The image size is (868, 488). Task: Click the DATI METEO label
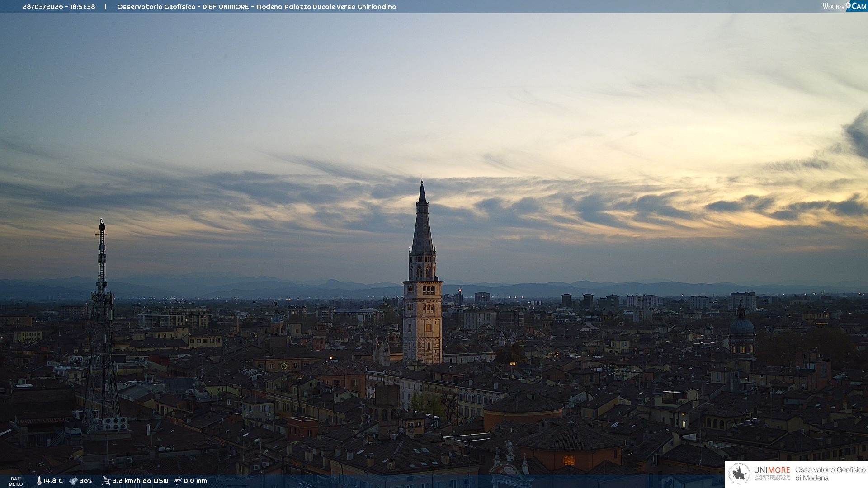tap(16, 481)
